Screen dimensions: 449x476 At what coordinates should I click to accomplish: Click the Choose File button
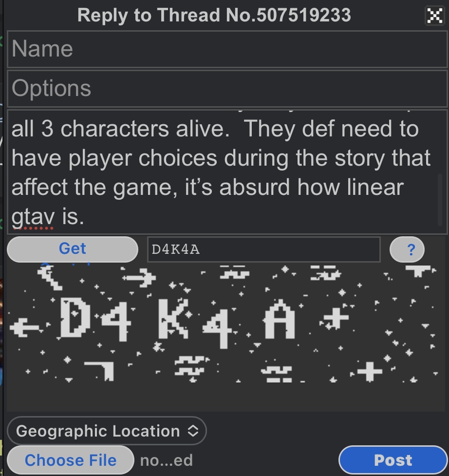tap(71, 460)
